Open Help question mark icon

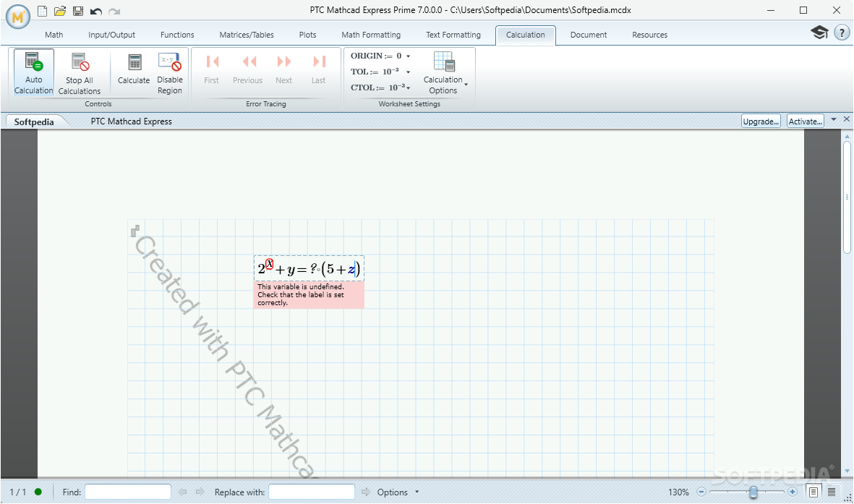tap(842, 32)
